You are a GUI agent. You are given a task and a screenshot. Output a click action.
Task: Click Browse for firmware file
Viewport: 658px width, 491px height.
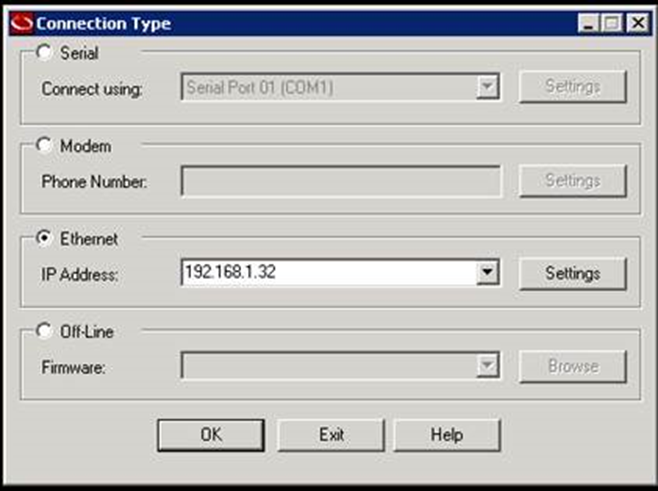pos(572,366)
